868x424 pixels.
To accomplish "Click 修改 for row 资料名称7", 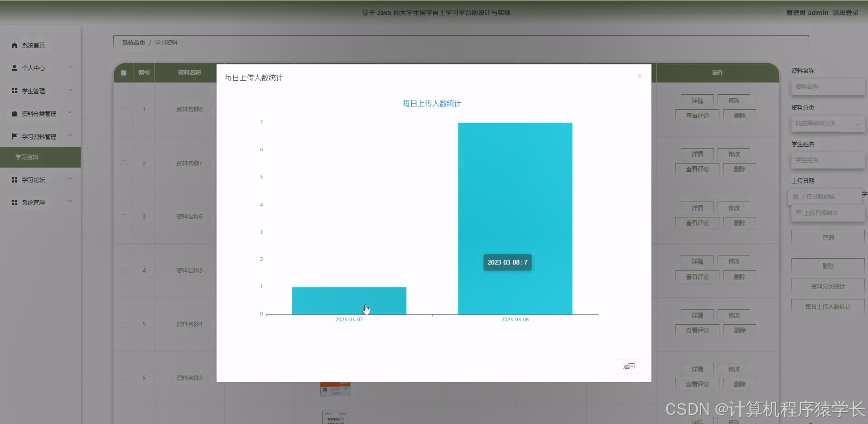I will point(734,154).
